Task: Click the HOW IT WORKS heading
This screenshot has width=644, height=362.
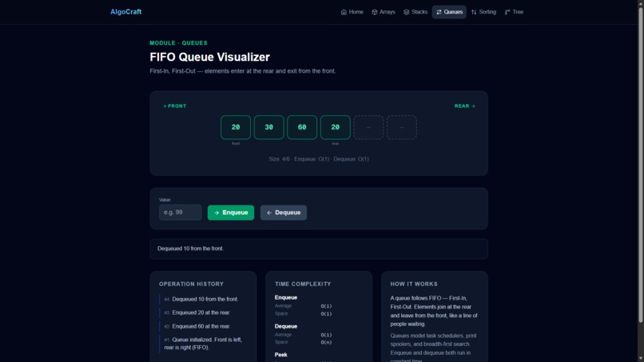Action: point(414,284)
